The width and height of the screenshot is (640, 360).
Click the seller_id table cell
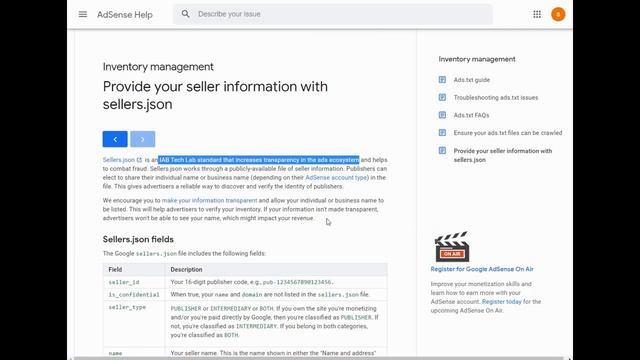tap(134, 282)
